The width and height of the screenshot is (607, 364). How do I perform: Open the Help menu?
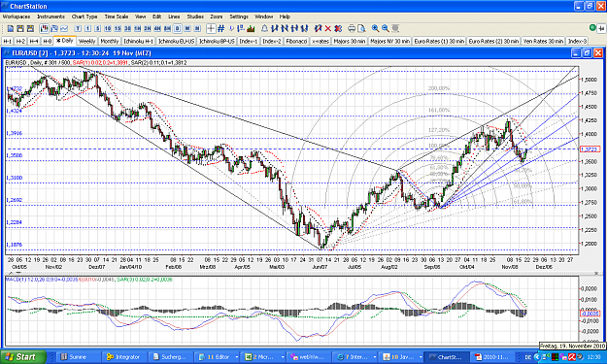[x=285, y=17]
